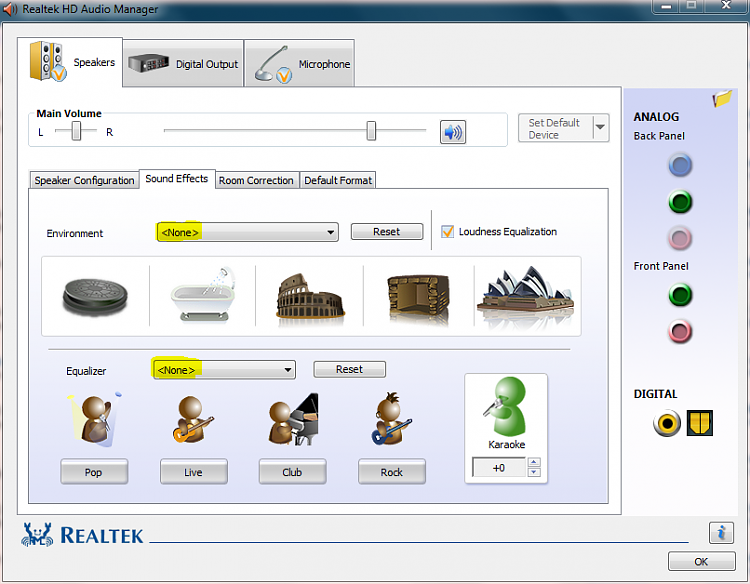Disable Loudness Equalization checkbox
Screen dimensions: 750x584
(447, 232)
